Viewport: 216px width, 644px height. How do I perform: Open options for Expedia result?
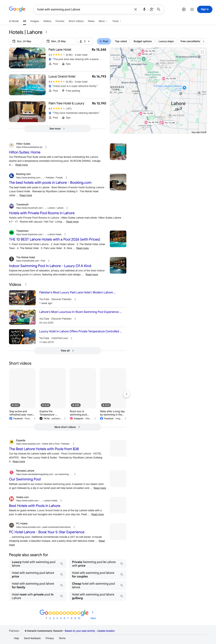click(x=73, y=444)
